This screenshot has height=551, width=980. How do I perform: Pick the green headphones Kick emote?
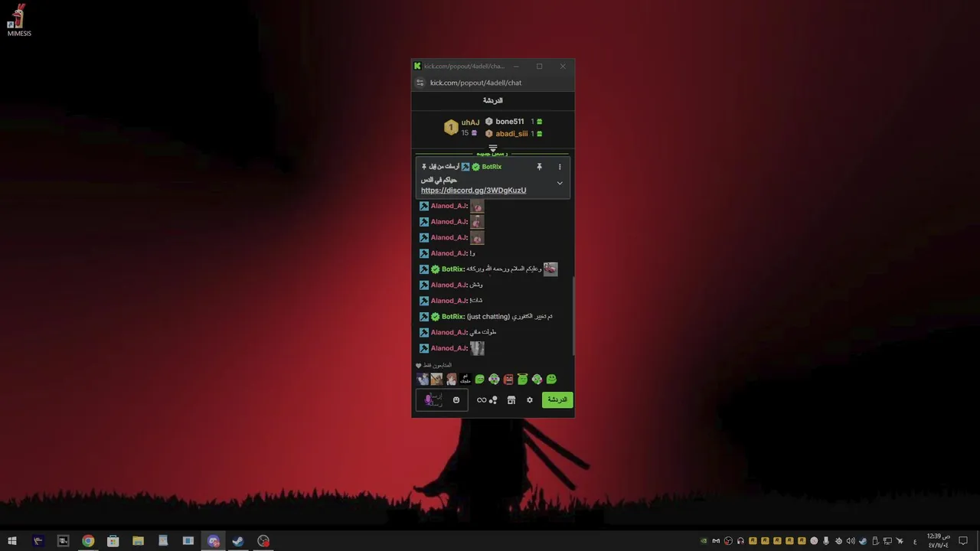494,379
